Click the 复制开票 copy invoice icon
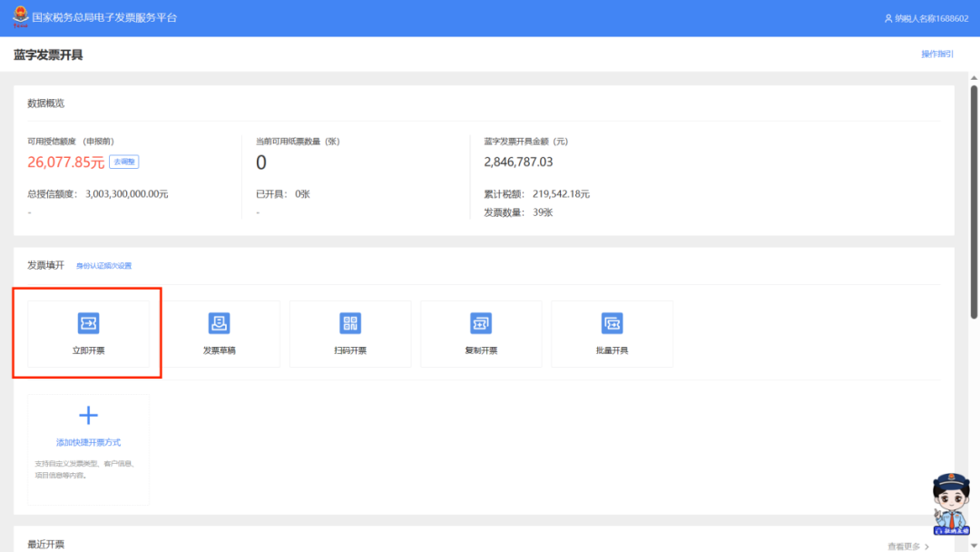The image size is (980, 552). (481, 323)
